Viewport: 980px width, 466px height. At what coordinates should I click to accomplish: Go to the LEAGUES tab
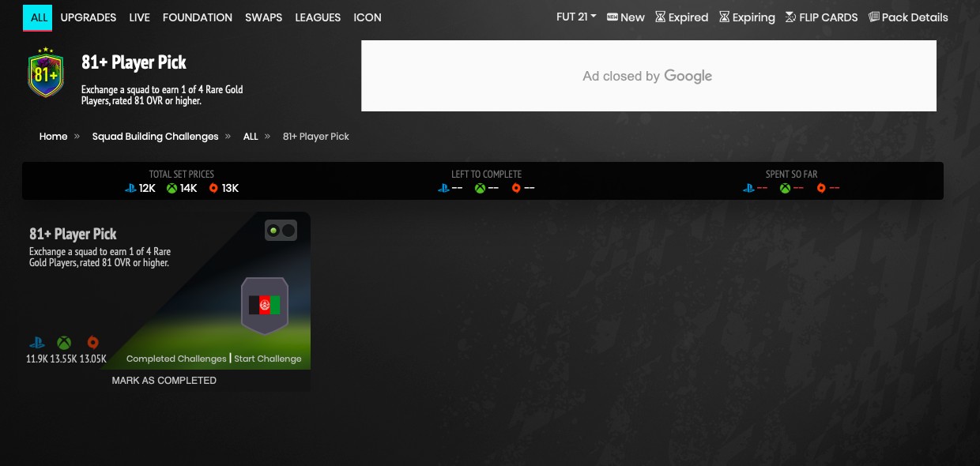click(318, 17)
